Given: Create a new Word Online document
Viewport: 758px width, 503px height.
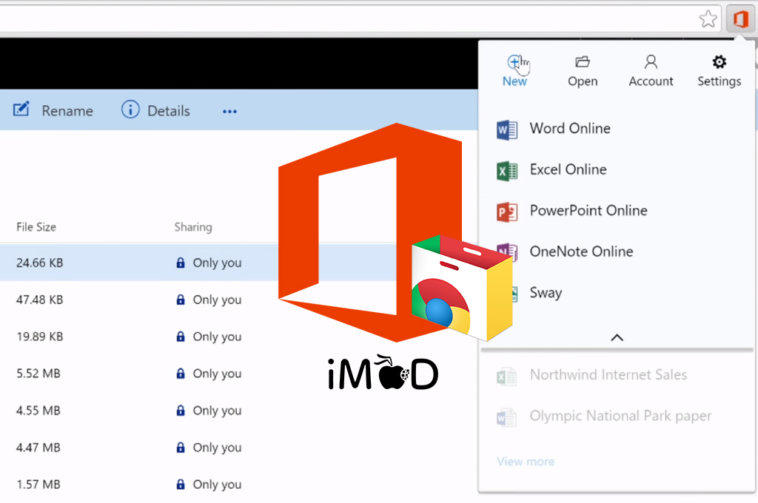Looking at the screenshot, I should (569, 129).
